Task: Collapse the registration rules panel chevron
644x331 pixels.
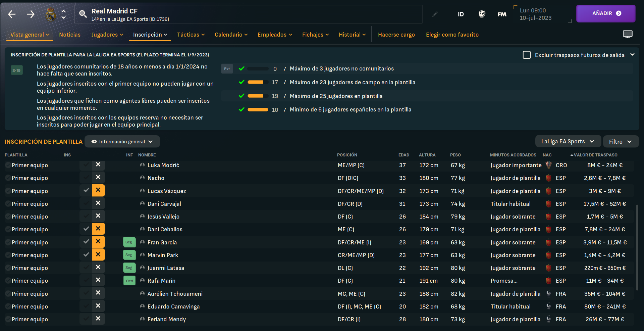Action: tap(632, 55)
